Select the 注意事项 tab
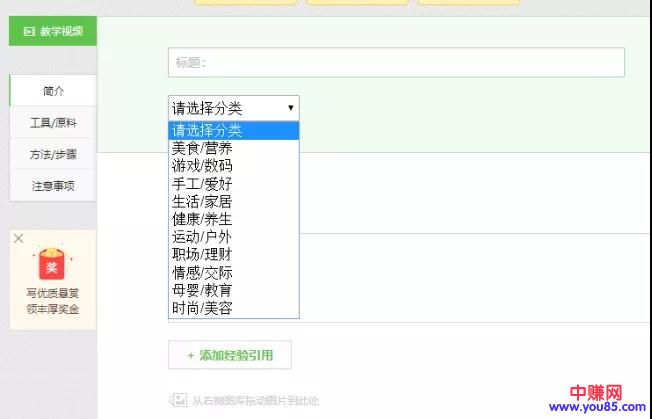Viewport: 652px width, 419px height. point(53,186)
